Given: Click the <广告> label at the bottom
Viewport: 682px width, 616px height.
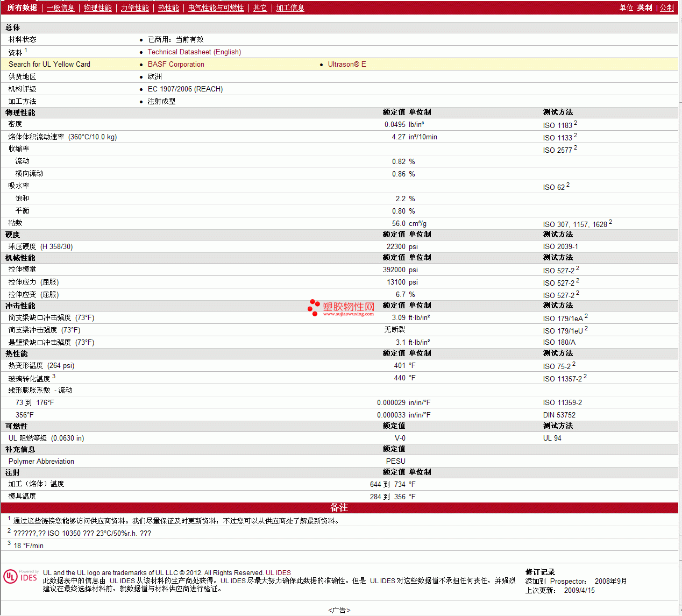Looking at the screenshot, I should [x=339, y=610].
